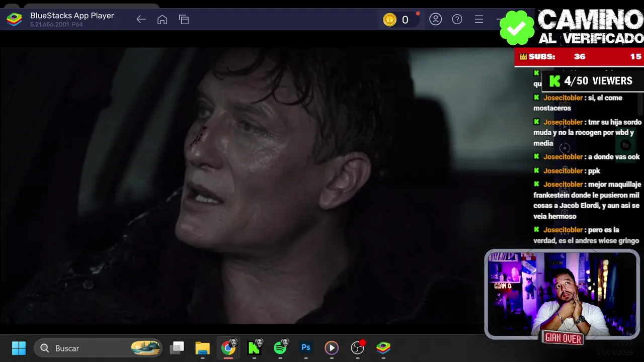The height and width of the screenshot is (362, 644).
Task: Click the Buscar taskbar search field
Action: pos(98,348)
